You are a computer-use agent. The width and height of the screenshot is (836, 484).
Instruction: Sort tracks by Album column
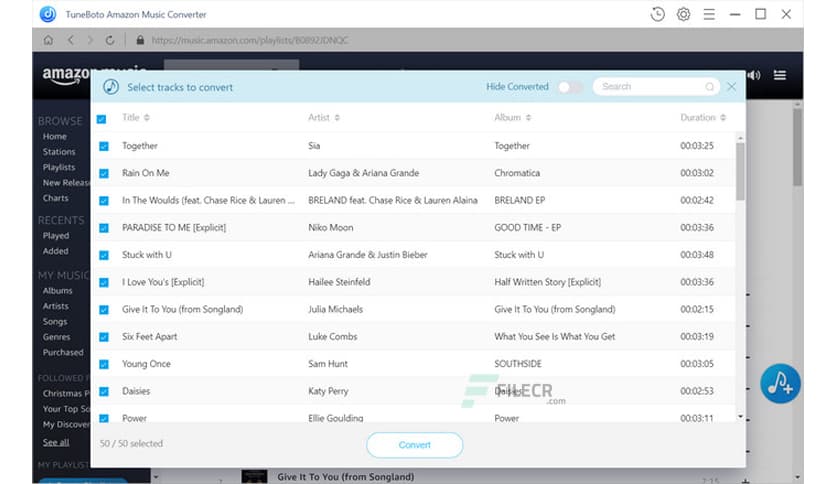pyautogui.click(x=513, y=117)
